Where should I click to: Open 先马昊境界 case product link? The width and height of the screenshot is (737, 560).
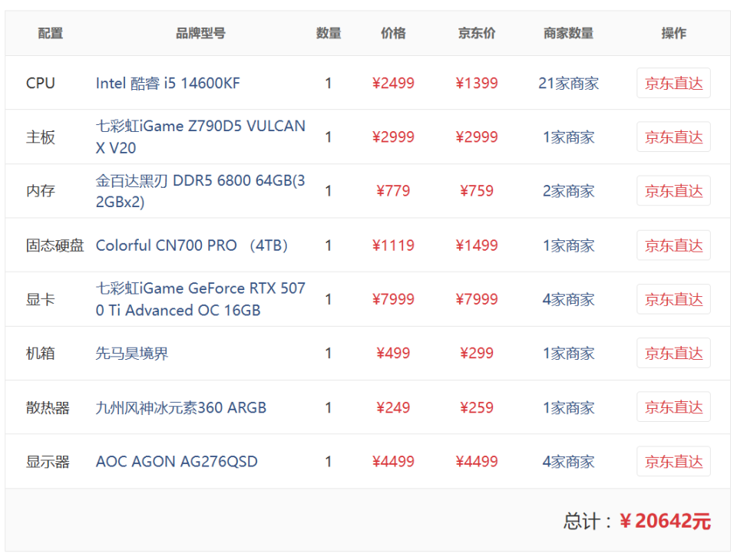point(131,354)
